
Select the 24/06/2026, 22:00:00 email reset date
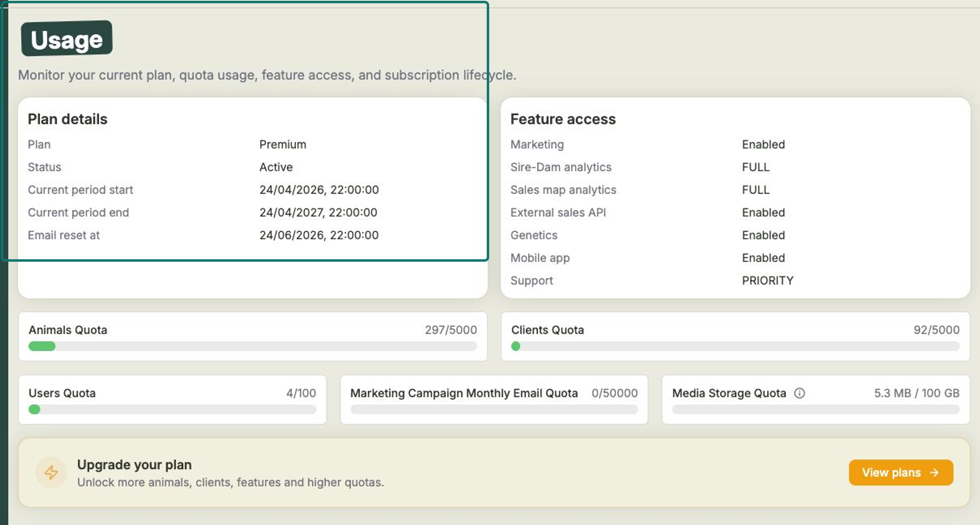coord(319,235)
